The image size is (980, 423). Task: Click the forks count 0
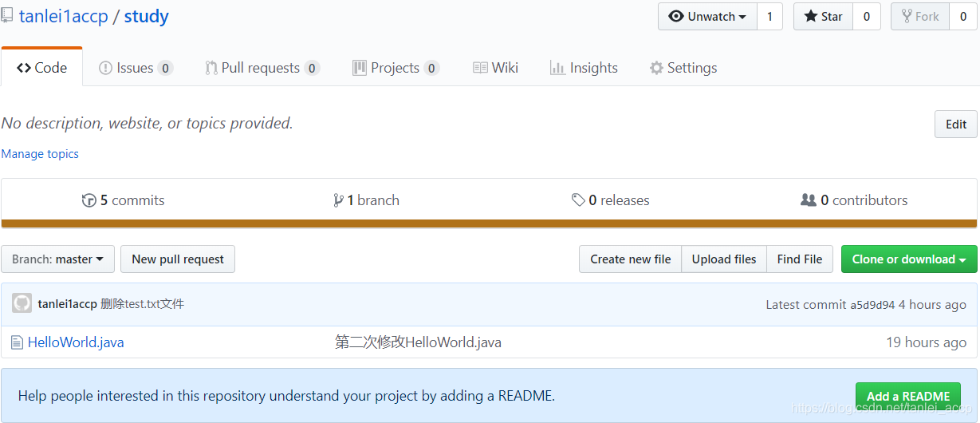click(963, 17)
